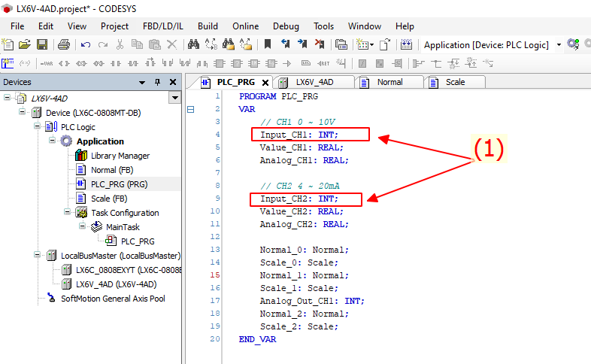Viewport: 591px width, 364px height.
Task: Collapse the Task Configuration tree node
Action: (x=67, y=213)
